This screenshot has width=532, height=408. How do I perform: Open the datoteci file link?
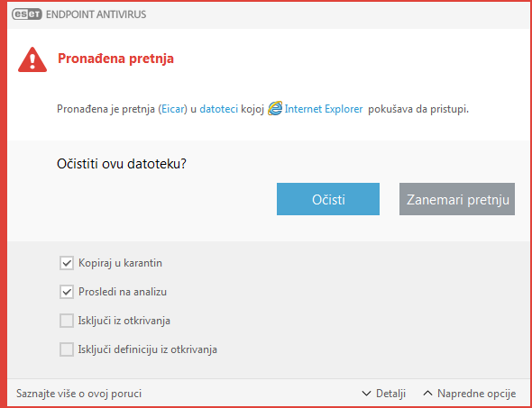point(219,109)
